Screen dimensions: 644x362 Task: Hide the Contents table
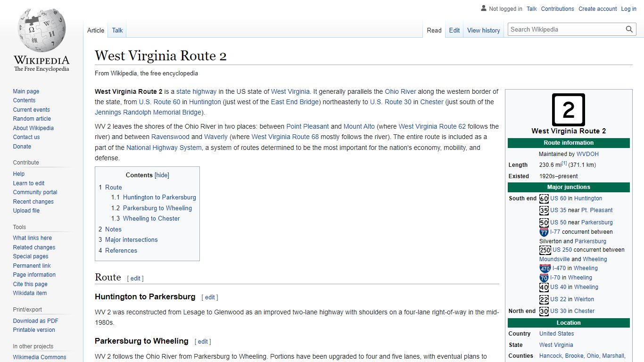click(162, 175)
